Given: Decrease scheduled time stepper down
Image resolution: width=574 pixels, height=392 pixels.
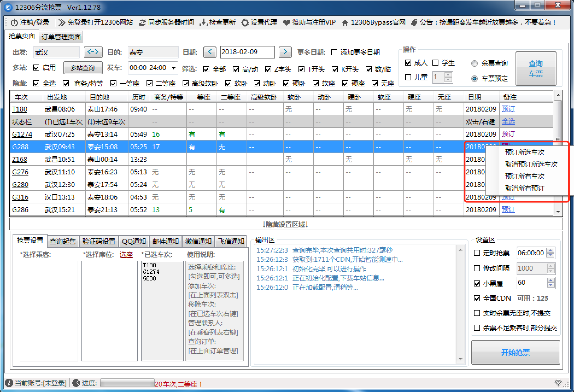Looking at the screenshot, I should 551,256.
